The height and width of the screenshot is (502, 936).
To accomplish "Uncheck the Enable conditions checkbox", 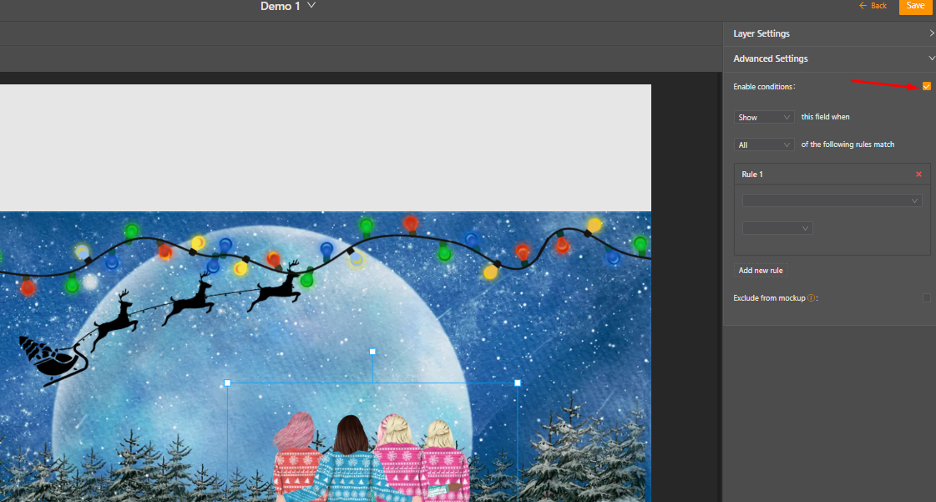I will tap(926, 87).
